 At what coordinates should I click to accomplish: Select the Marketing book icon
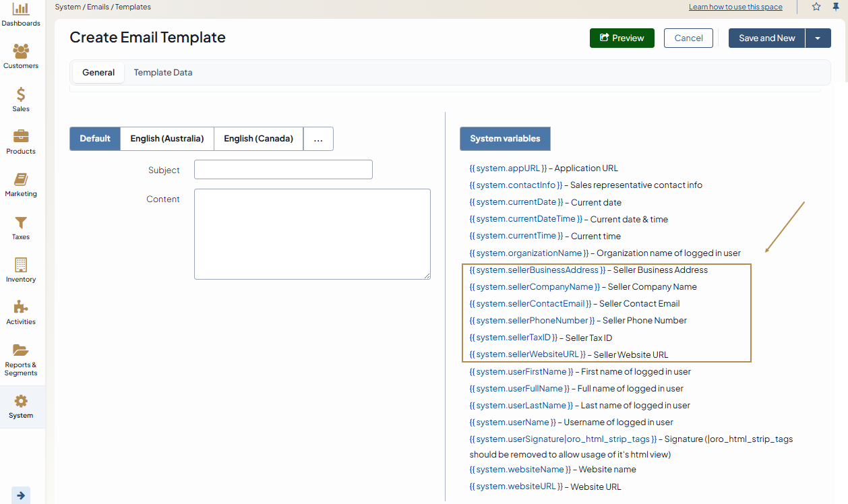(x=21, y=179)
